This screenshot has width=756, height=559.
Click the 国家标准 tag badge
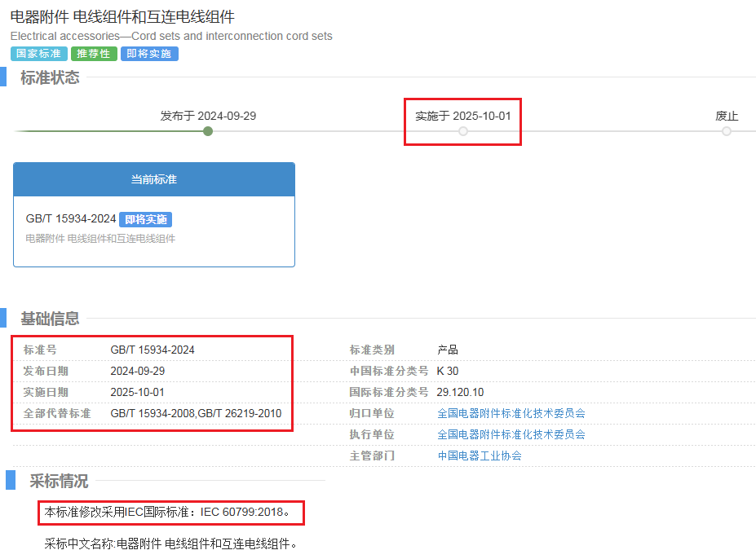[39, 54]
